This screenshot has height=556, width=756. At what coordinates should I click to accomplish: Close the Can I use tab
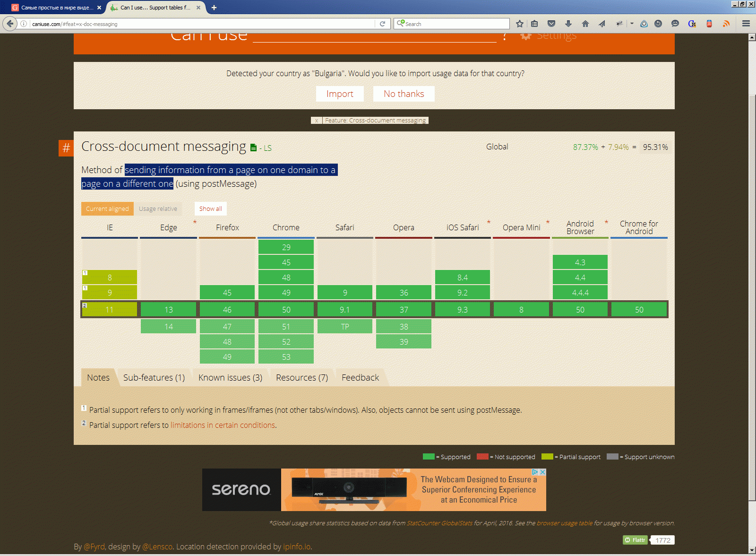click(x=198, y=8)
